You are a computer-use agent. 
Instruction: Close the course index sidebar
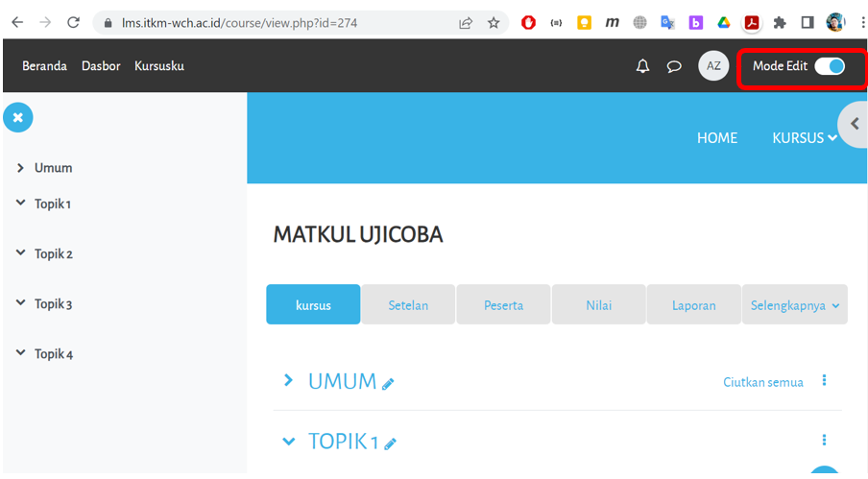(x=18, y=117)
